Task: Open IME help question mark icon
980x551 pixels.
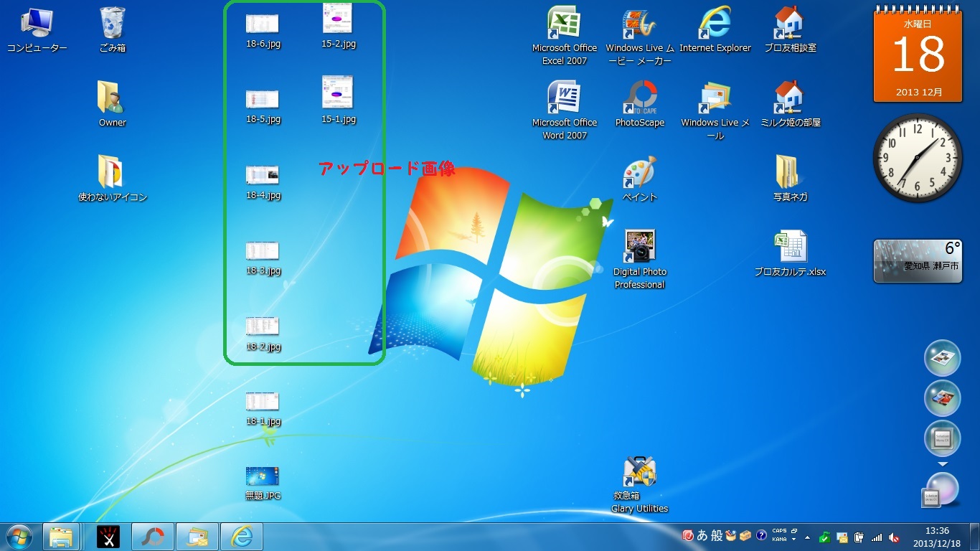Action: click(761, 536)
